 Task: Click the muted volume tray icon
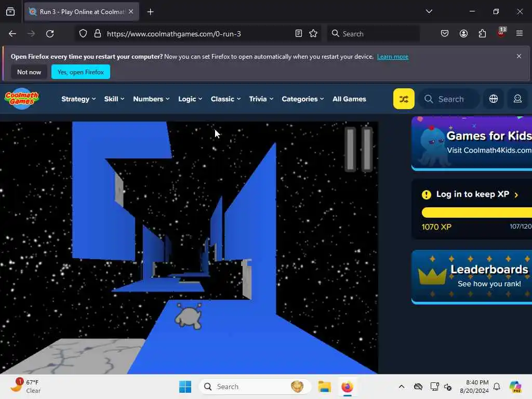tap(448, 387)
